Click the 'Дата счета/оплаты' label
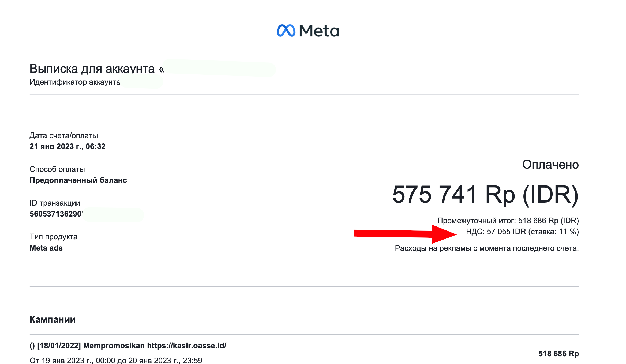 (63, 135)
